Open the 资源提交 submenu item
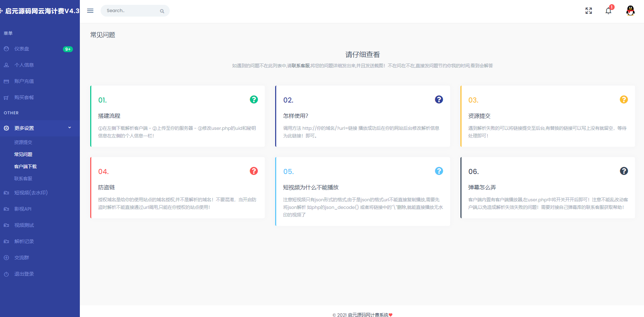 (23, 142)
